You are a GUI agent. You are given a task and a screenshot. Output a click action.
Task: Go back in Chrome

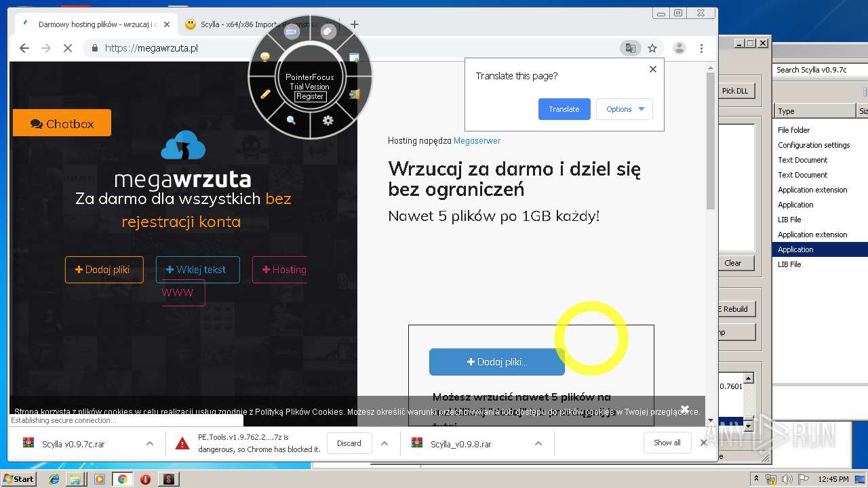click(24, 48)
